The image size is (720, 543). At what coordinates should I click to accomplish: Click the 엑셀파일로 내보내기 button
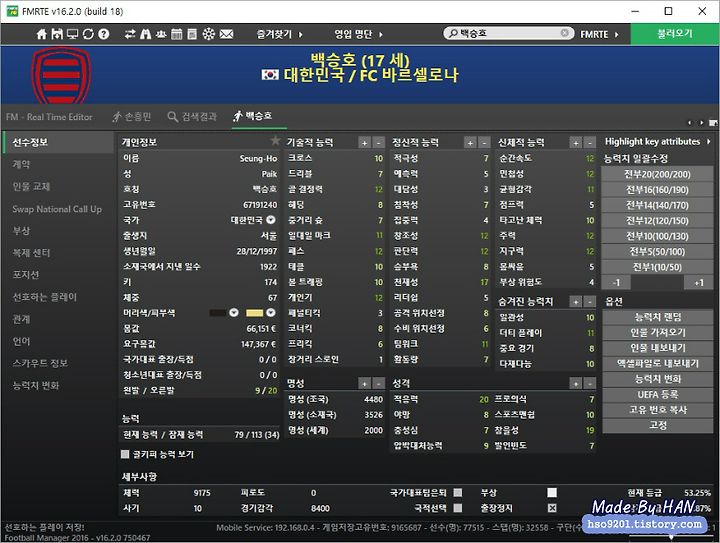coord(658,364)
